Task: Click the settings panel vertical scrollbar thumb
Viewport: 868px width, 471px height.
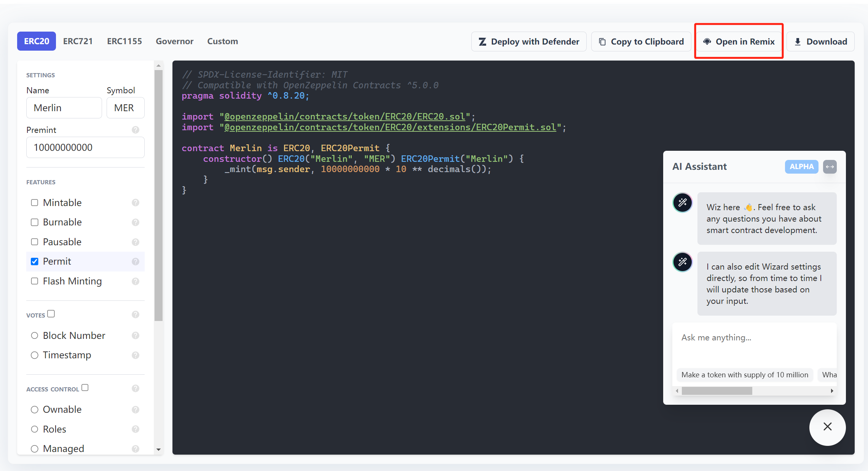Action: [159, 195]
